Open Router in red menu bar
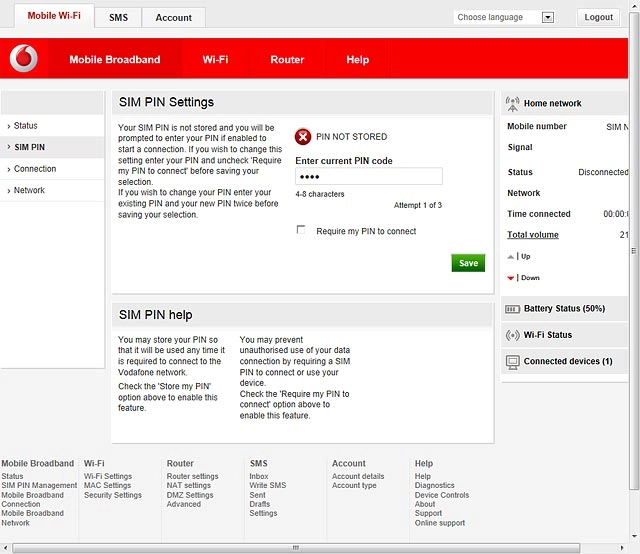Screen dimensions: 640x554 [x=287, y=60]
